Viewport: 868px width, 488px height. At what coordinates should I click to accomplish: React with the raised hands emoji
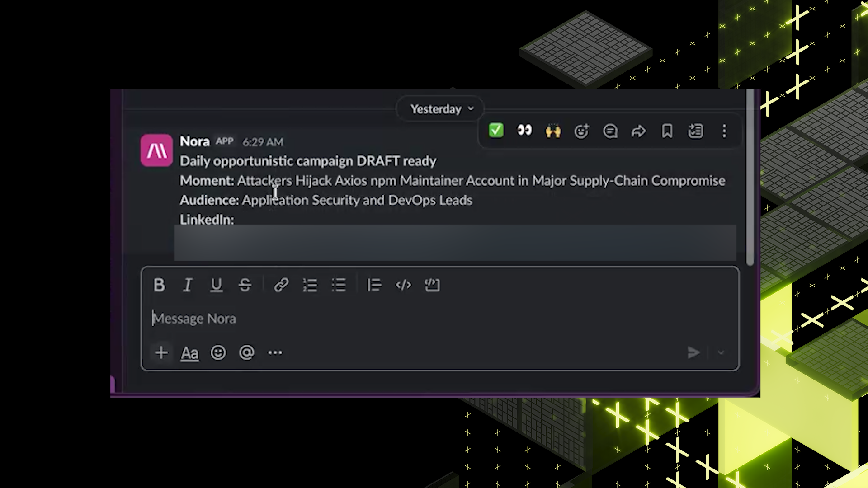(553, 131)
